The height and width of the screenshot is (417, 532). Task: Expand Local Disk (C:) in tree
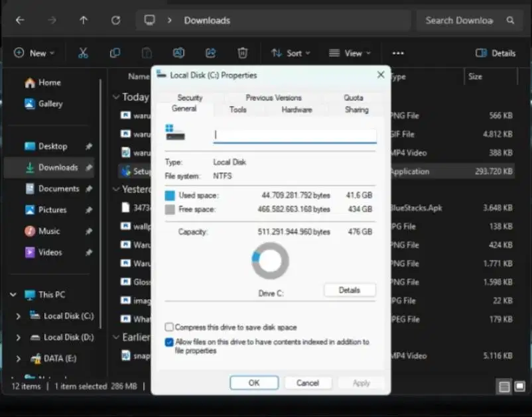pyautogui.click(x=19, y=316)
